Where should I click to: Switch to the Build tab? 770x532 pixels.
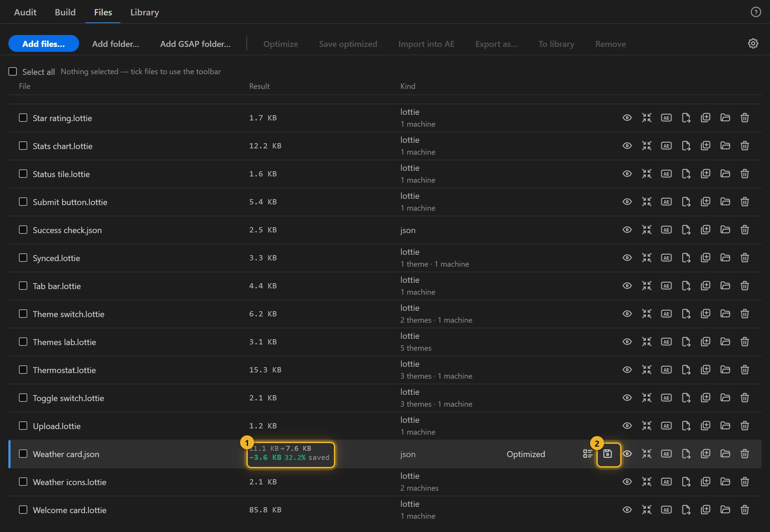[x=65, y=12]
